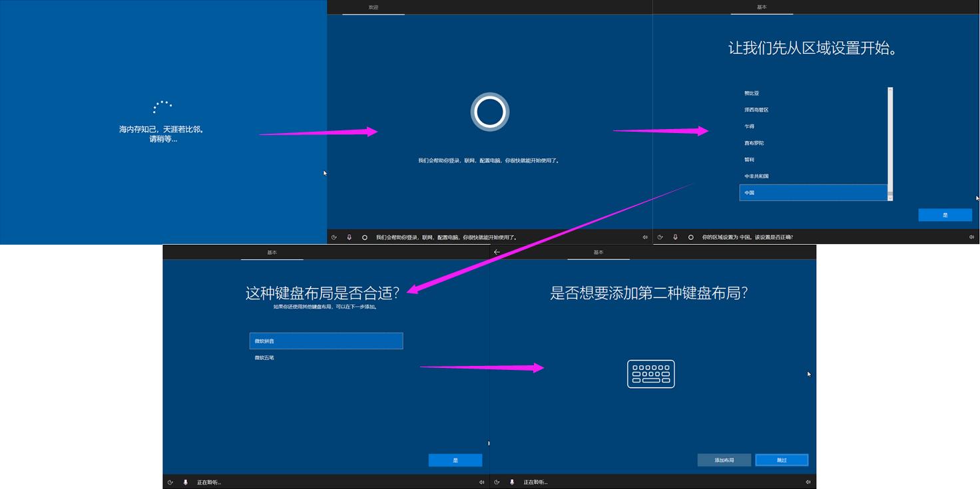Image resolution: width=980 pixels, height=489 pixels.
Task: Mute the volume icon on welcome screen bottom right
Action: (644, 237)
